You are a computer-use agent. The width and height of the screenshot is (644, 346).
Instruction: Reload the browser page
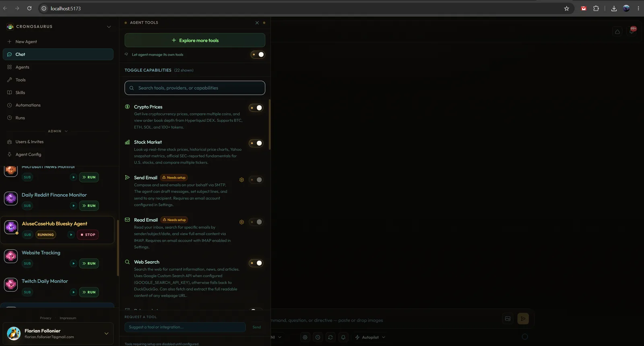pos(29,8)
